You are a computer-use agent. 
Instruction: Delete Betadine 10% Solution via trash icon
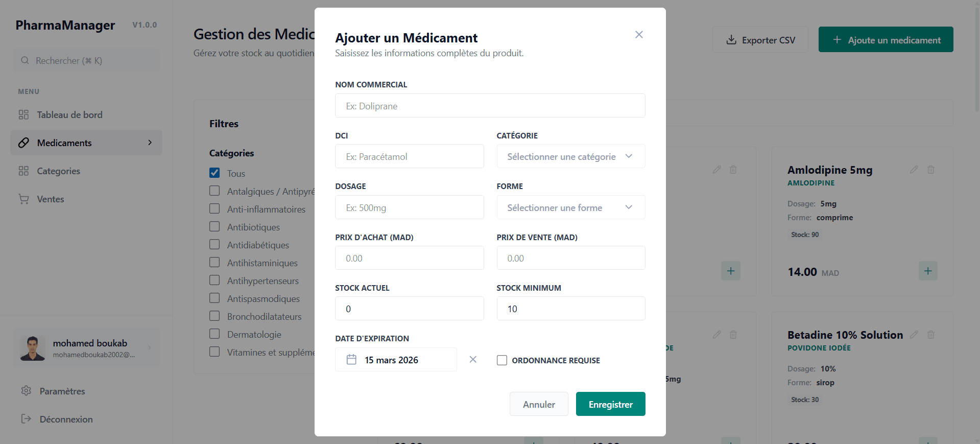(931, 335)
